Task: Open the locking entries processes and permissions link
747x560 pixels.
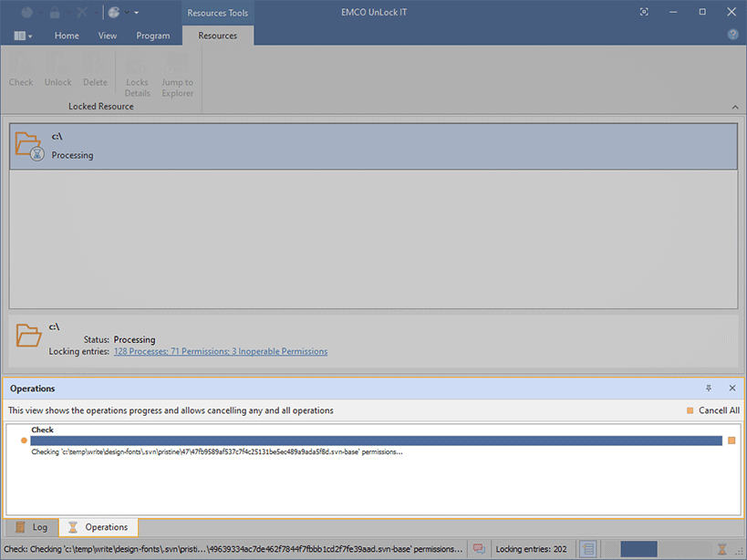Action: point(220,351)
